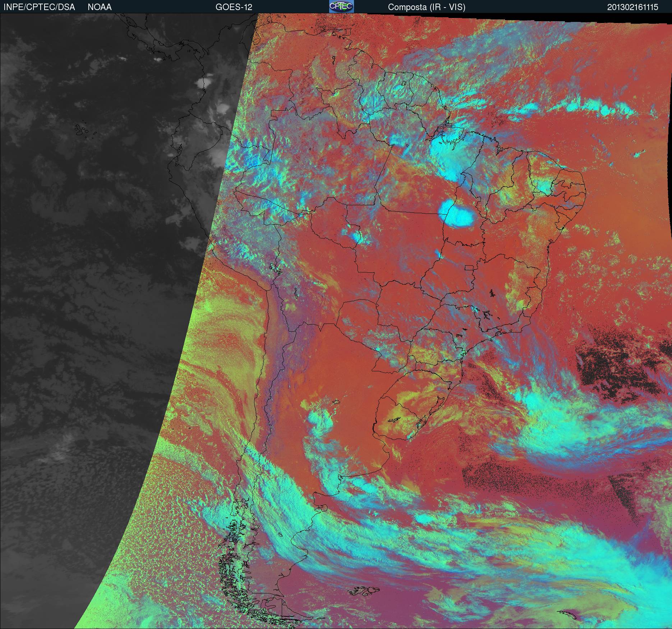Click the Composta (IR - VIS) title
Viewport: 672px width, 629px height.
point(427,7)
